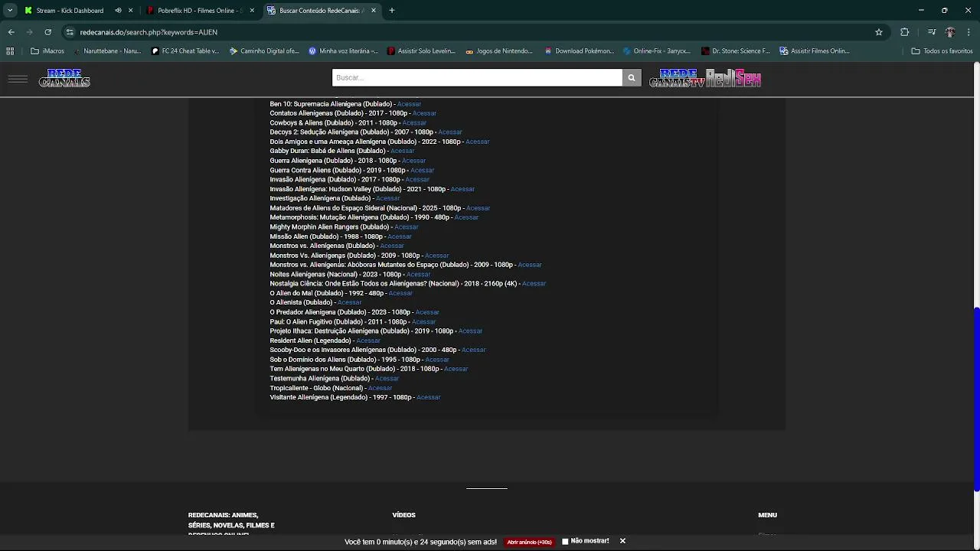
Task: Click the VÍDEOS footer heading
Action: [x=403, y=515]
